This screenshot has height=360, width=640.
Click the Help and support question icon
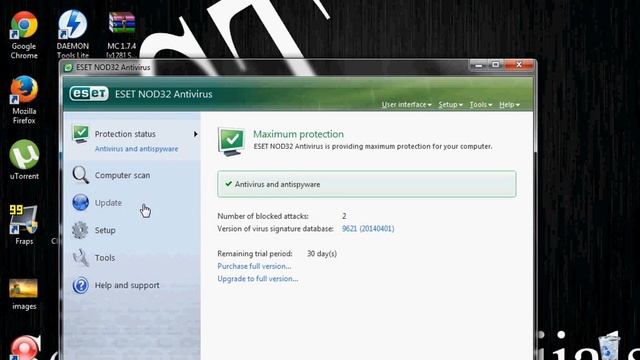pyautogui.click(x=80, y=285)
